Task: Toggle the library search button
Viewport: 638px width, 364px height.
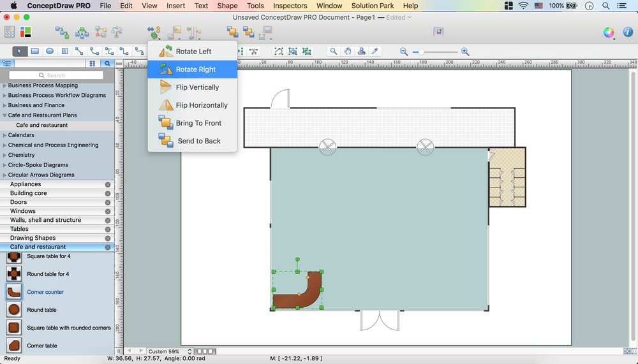Action: tap(107, 64)
